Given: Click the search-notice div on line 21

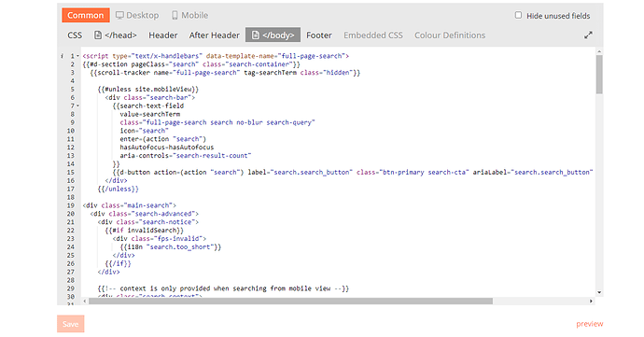Looking at the screenshot, I should [x=148, y=222].
